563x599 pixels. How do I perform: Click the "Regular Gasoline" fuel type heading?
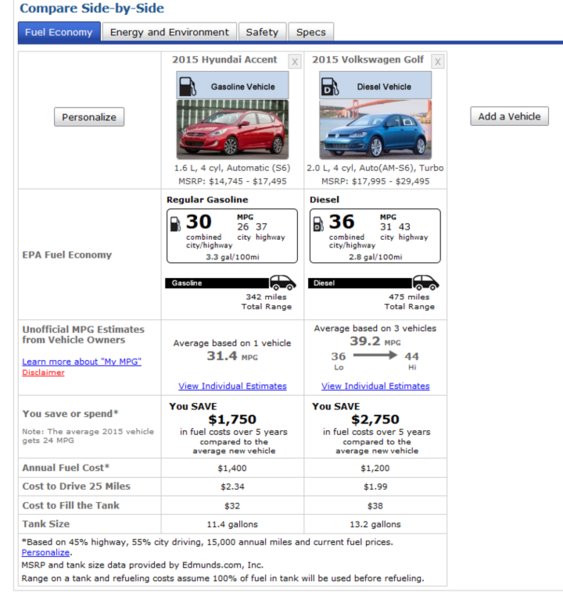pos(207,199)
